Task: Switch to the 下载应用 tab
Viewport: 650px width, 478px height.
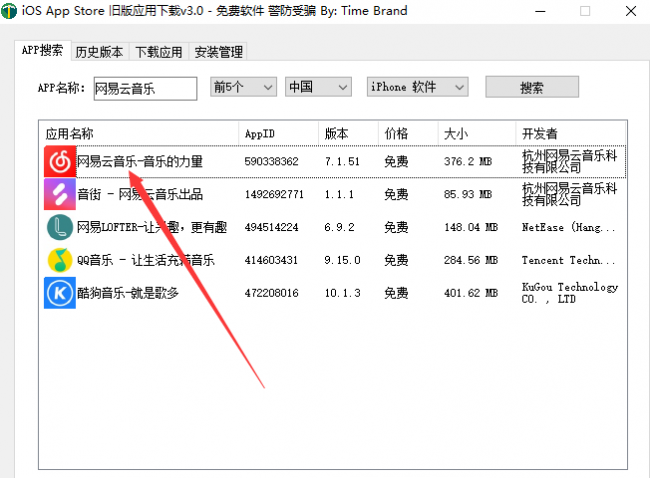Action: pyautogui.click(x=159, y=52)
